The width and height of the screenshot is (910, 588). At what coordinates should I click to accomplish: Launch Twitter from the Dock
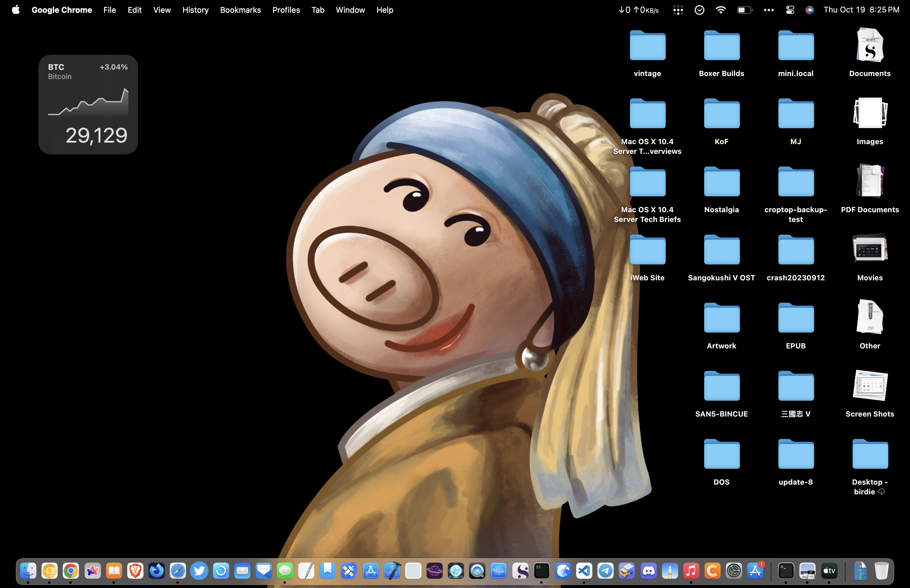click(x=199, y=571)
